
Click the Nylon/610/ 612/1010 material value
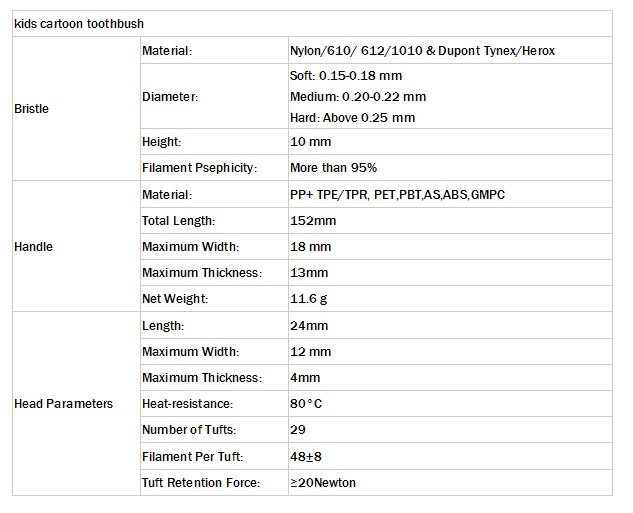click(x=420, y=50)
